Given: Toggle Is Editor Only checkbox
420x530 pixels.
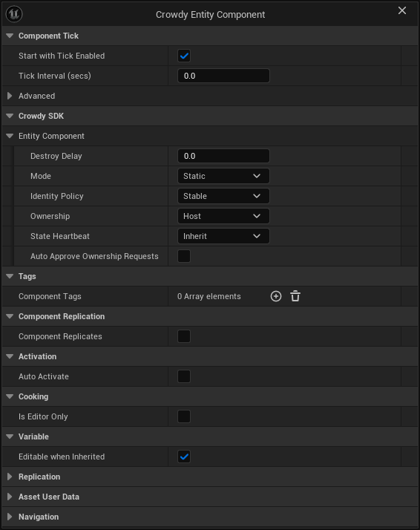Looking at the screenshot, I should pyautogui.click(x=184, y=416).
